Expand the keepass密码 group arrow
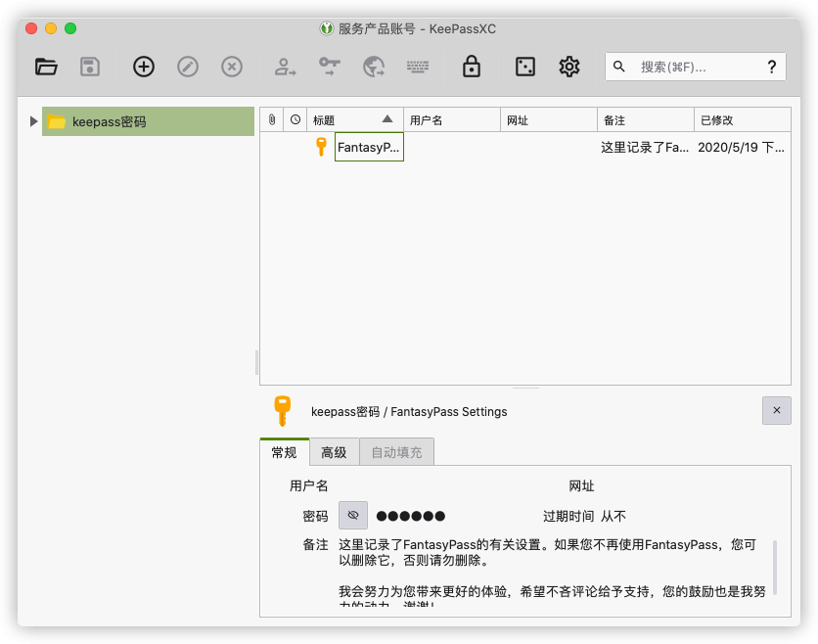818x644 pixels. [33, 121]
